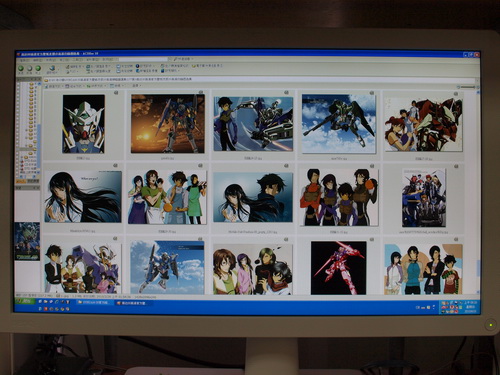
Task: Select the pink Gundam on black thumbnail
Action: (338, 268)
